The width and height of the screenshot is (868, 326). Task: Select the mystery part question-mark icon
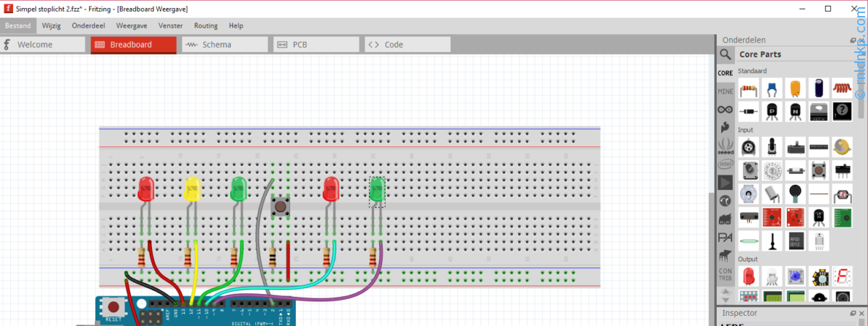[x=842, y=112]
